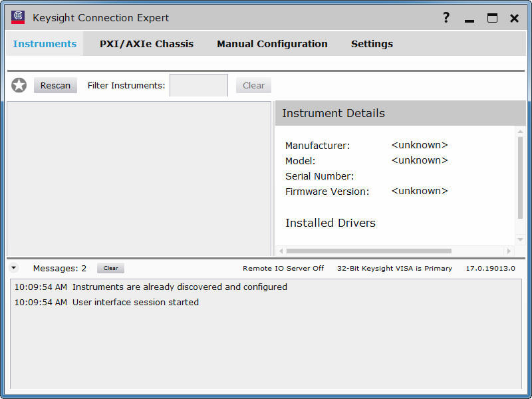Clear the messages log
The height and width of the screenshot is (399, 532).
(110, 268)
